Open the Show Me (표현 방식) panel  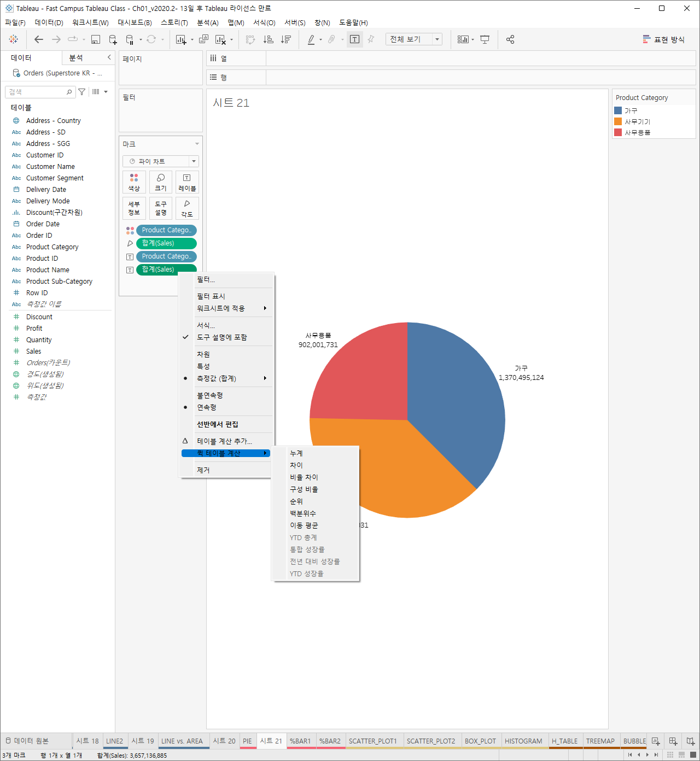point(663,39)
